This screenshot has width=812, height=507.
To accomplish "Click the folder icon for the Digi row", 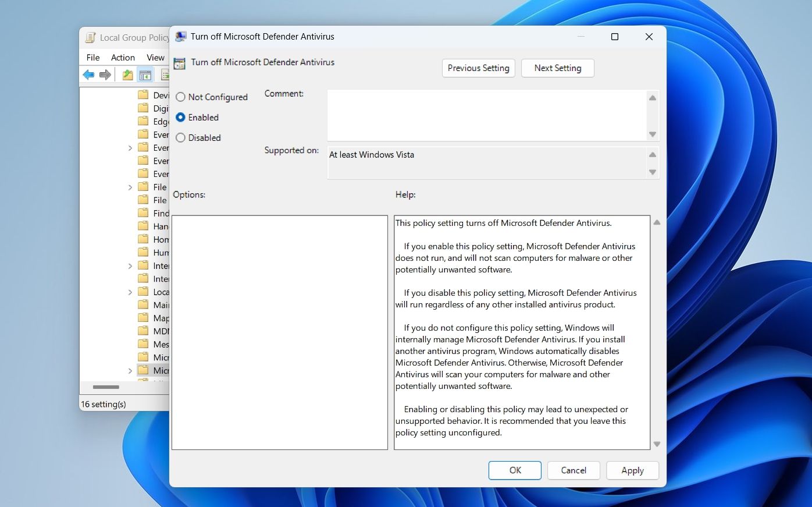I will click(x=143, y=108).
